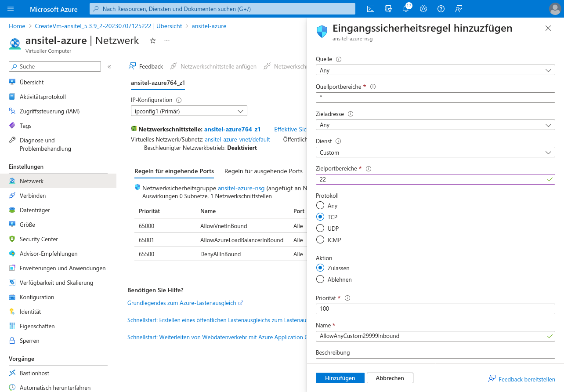Open the IP-Konfiguration ipconfig1 dropdown

[x=189, y=111]
